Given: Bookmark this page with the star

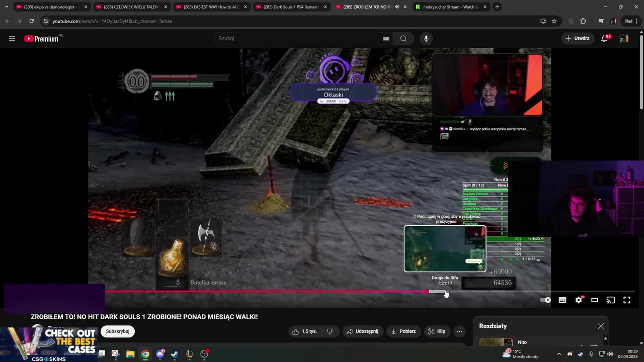Looking at the screenshot, I should point(554,21).
